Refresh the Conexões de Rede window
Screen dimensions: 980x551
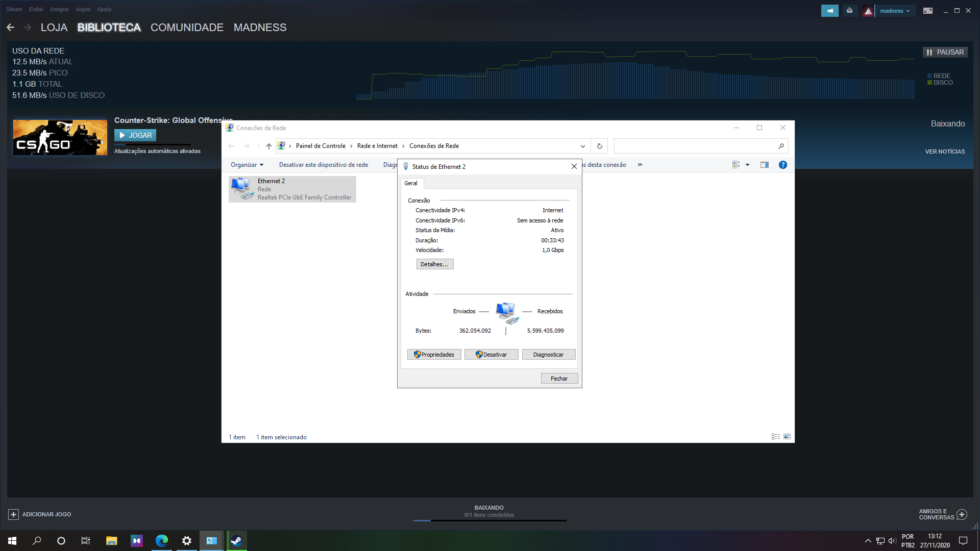[599, 146]
